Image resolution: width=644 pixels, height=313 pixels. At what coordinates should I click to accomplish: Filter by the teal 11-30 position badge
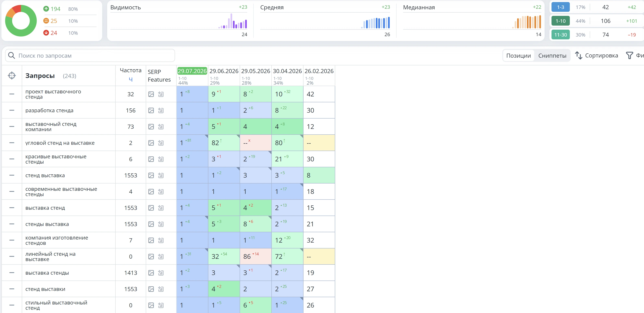click(x=560, y=35)
